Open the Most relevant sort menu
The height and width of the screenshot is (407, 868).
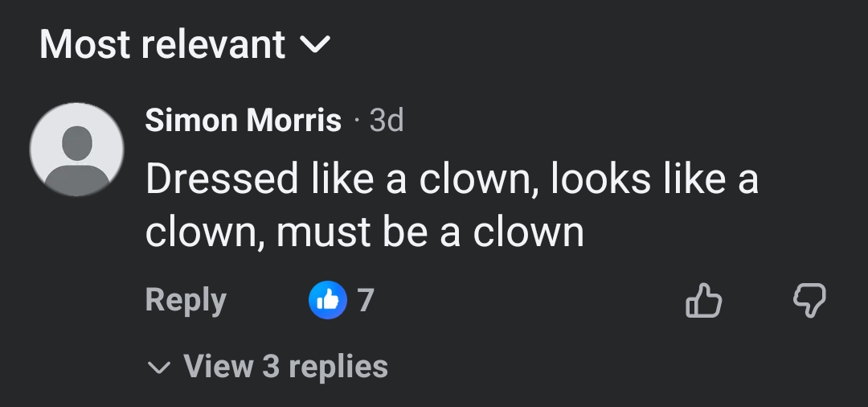pos(185,45)
